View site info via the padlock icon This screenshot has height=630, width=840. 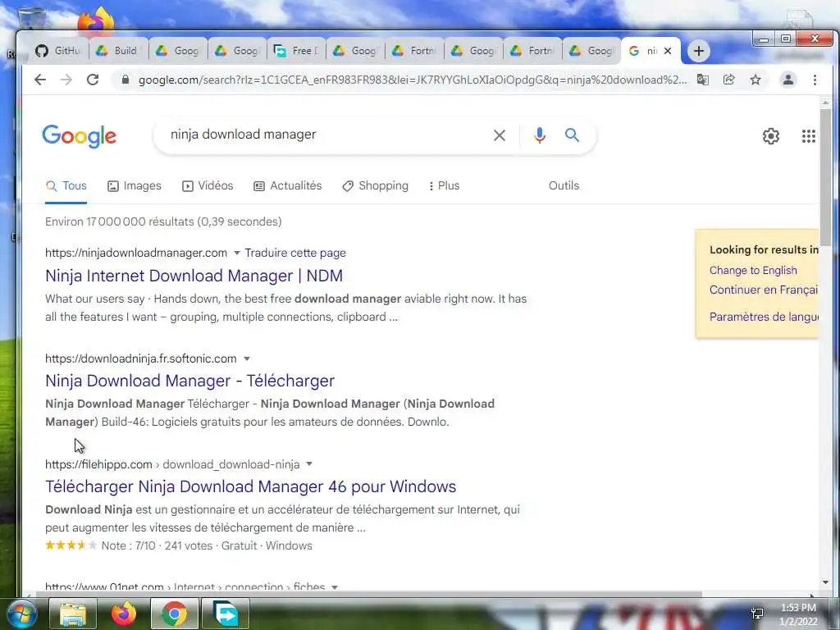click(126, 80)
